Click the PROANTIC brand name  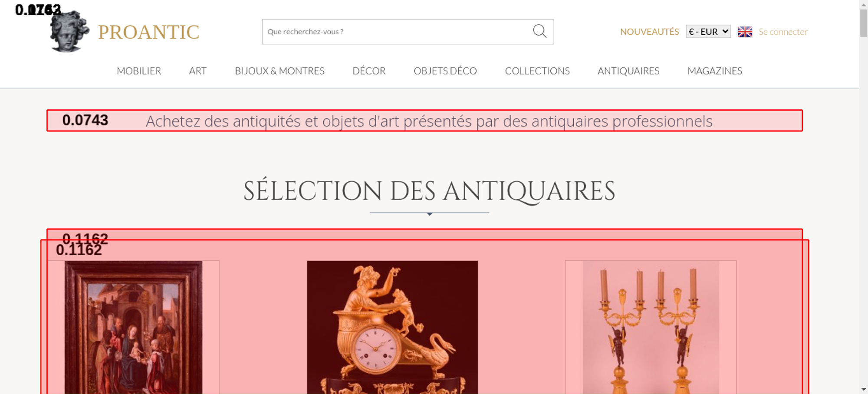(x=148, y=32)
